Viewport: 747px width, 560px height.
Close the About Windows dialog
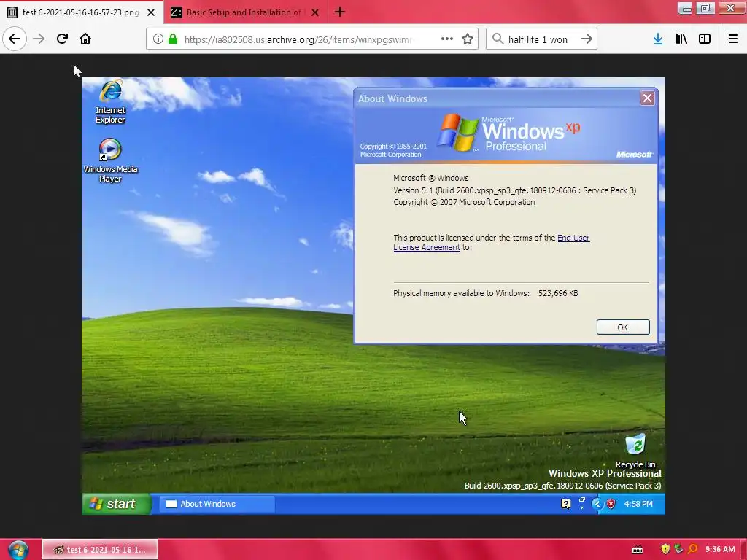point(647,98)
